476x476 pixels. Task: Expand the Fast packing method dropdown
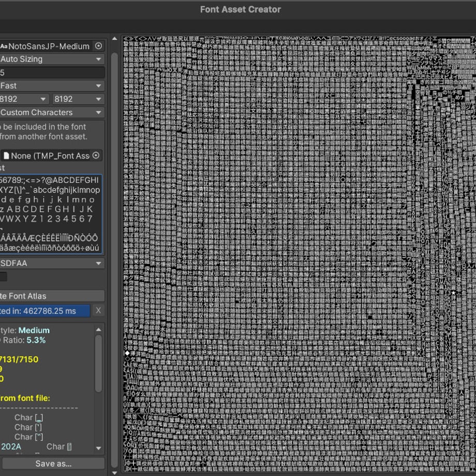click(52, 86)
